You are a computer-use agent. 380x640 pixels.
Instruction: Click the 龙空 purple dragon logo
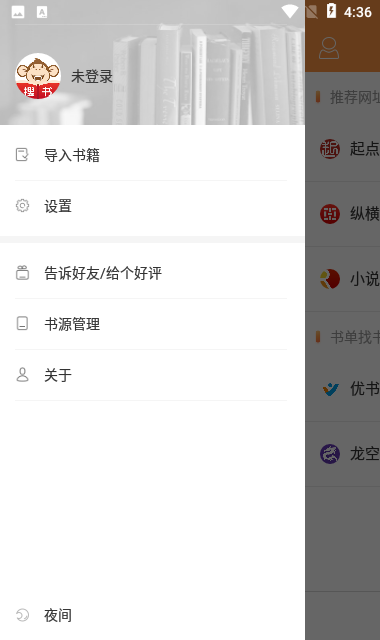pos(330,454)
